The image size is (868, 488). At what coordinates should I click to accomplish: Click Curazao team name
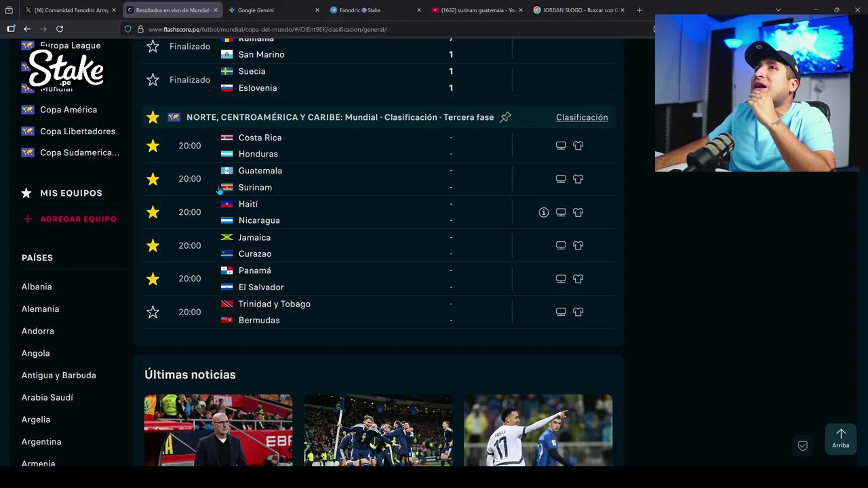(255, 253)
